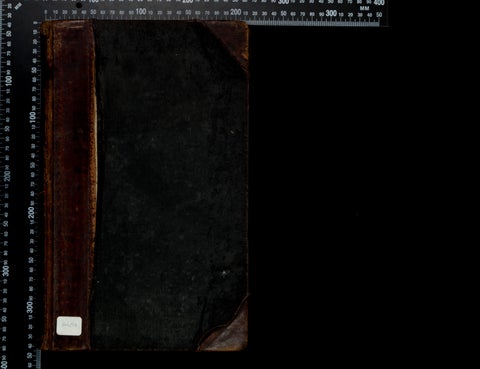Click the 100 mark on the inner left ruler scale

(x=32, y=117)
